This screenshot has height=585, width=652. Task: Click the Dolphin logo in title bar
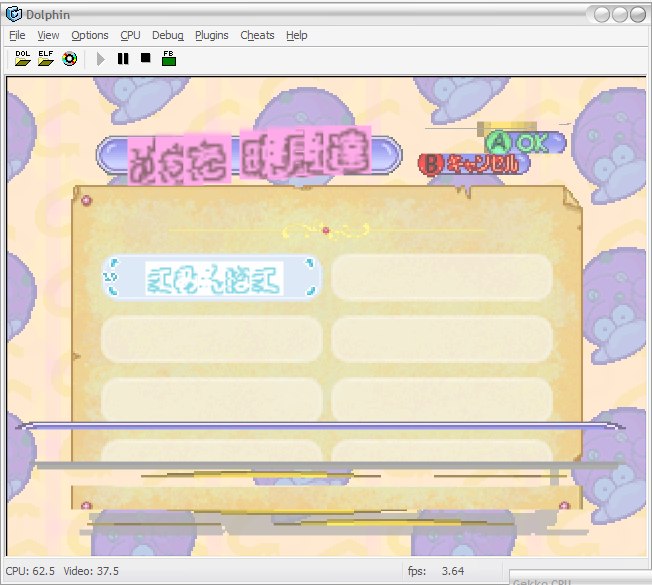click(x=14, y=14)
